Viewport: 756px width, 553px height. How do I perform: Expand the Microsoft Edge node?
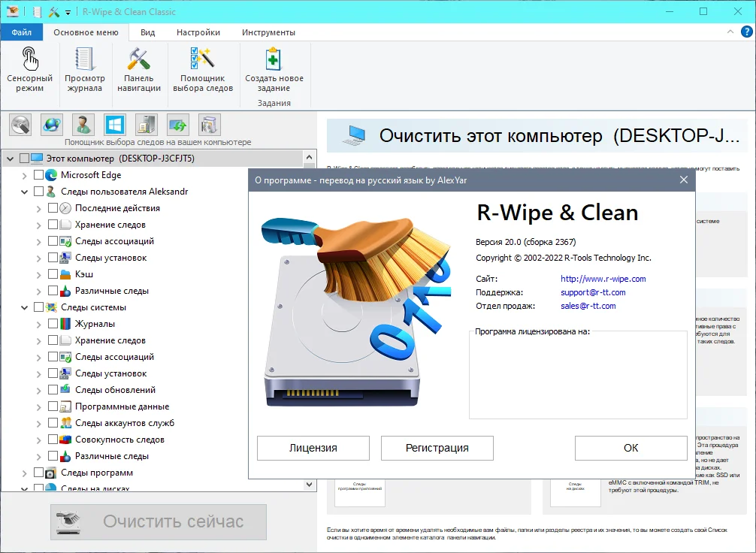click(25, 176)
